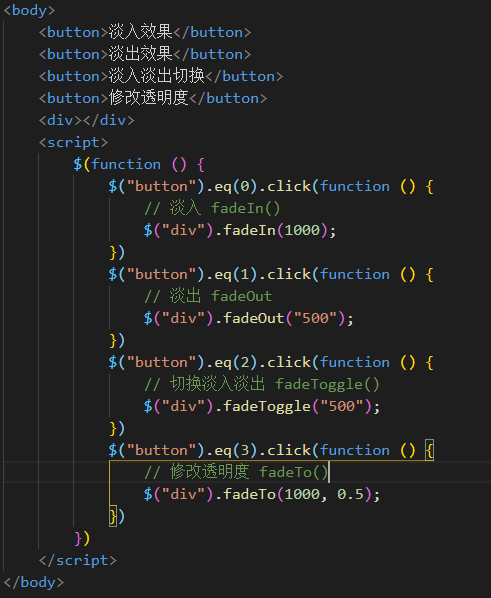
Task: Click the $(function () { line
Action: (139, 164)
